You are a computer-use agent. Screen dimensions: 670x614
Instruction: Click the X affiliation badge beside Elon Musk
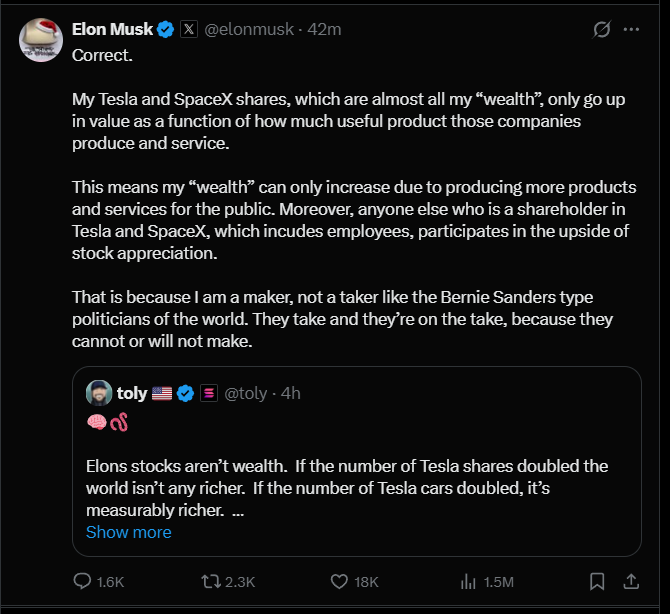click(x=189, y=29)
